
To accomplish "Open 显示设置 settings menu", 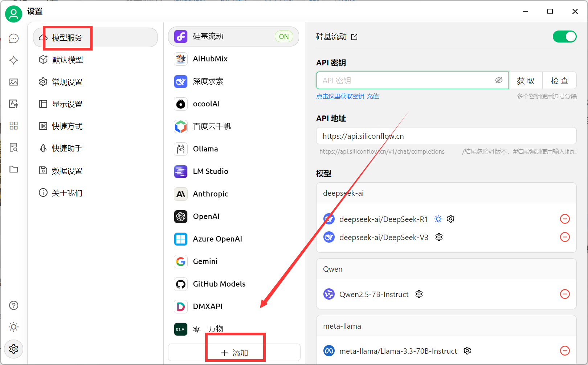I will pos(95,104).
